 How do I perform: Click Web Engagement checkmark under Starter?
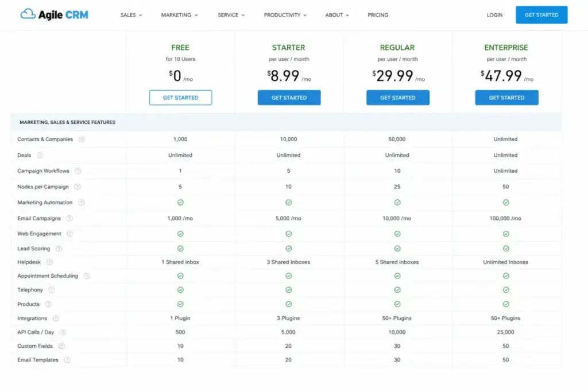point(288,234)
